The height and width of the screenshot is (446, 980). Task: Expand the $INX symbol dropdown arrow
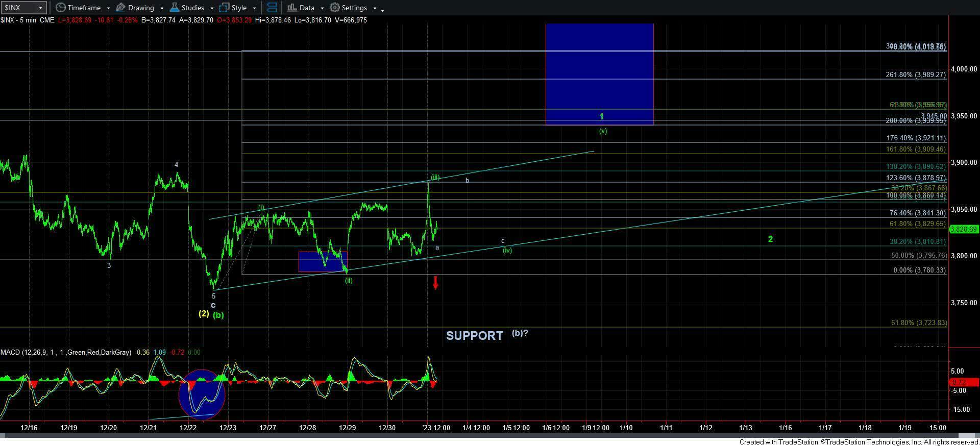click(41, 8)
